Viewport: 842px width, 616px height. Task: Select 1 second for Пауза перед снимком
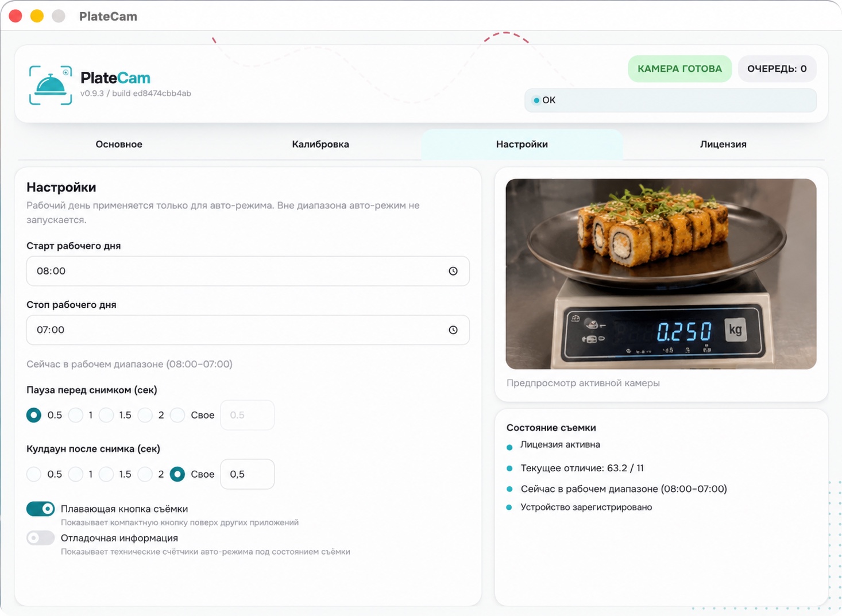(76, 415)
